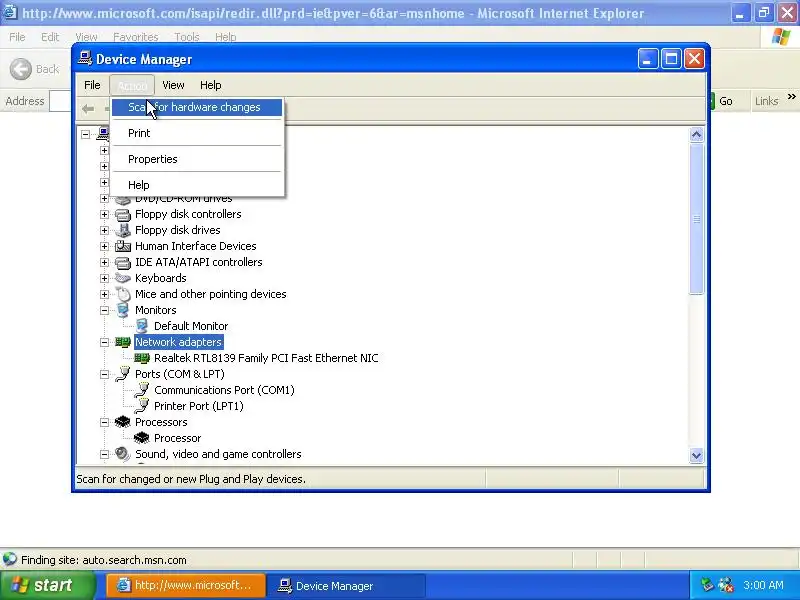Click the Sound, video and game controllers icon
This screenshot has height=600, width=800.
tap(123, 454)
